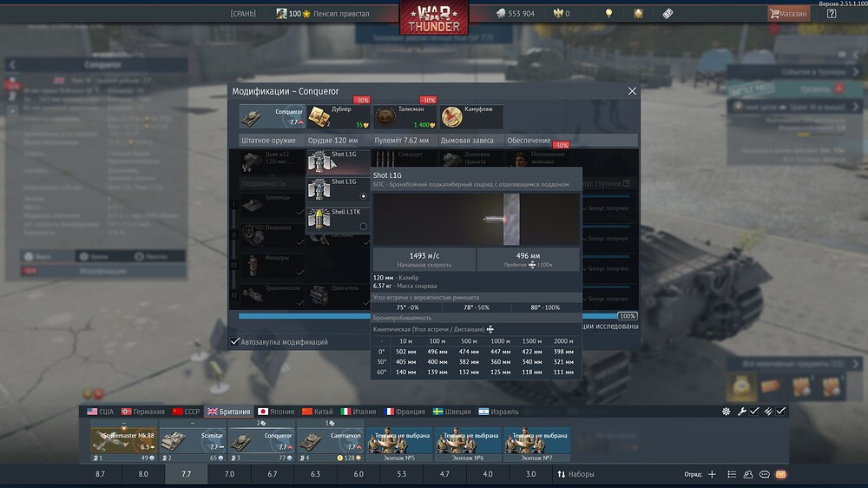The height and width of the screenshot is (488, 868).
Task: Click the Фильтры filters modification
Action: click(273, 265)
